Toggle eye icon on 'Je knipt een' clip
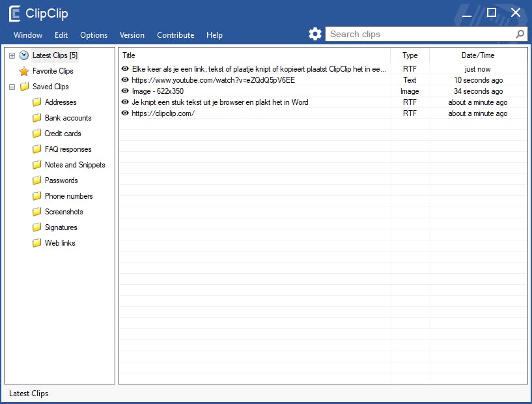This screenshot has height=404, width=532. pyautogui.click(x=125, y=102)
